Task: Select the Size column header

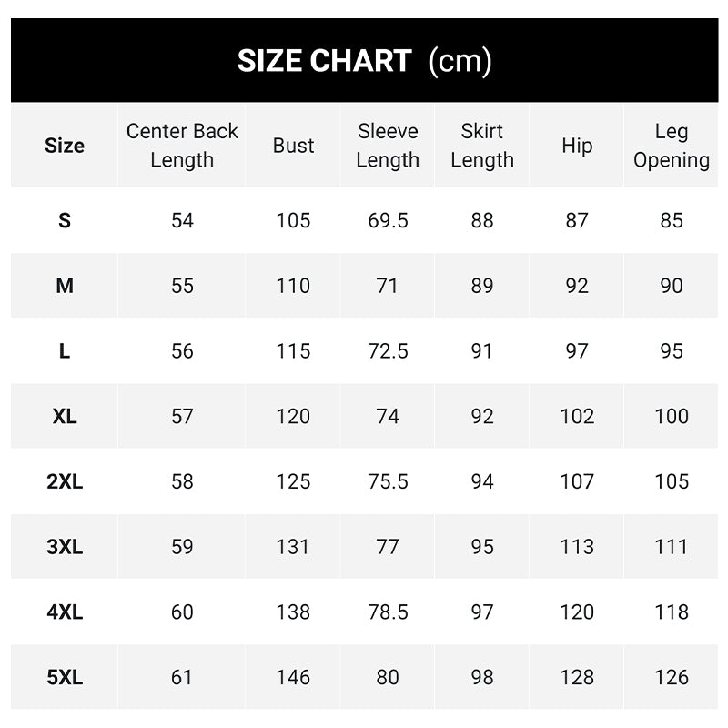Action: pos(65,146)
